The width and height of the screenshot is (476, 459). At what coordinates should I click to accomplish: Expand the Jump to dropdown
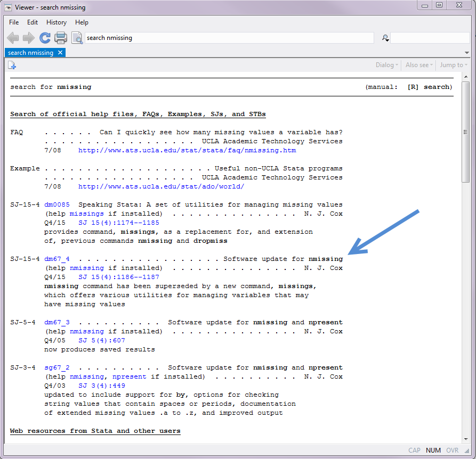tap(454, 65)
